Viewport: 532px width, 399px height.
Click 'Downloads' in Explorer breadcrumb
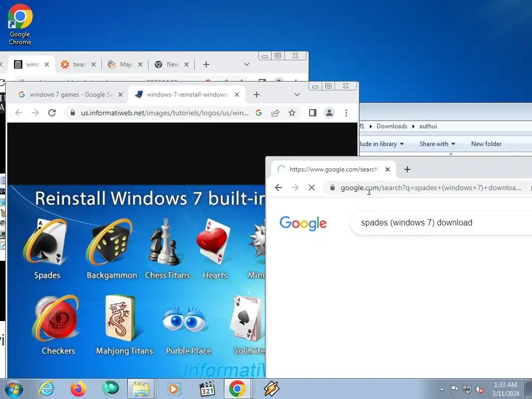click(x=392, y=126)
